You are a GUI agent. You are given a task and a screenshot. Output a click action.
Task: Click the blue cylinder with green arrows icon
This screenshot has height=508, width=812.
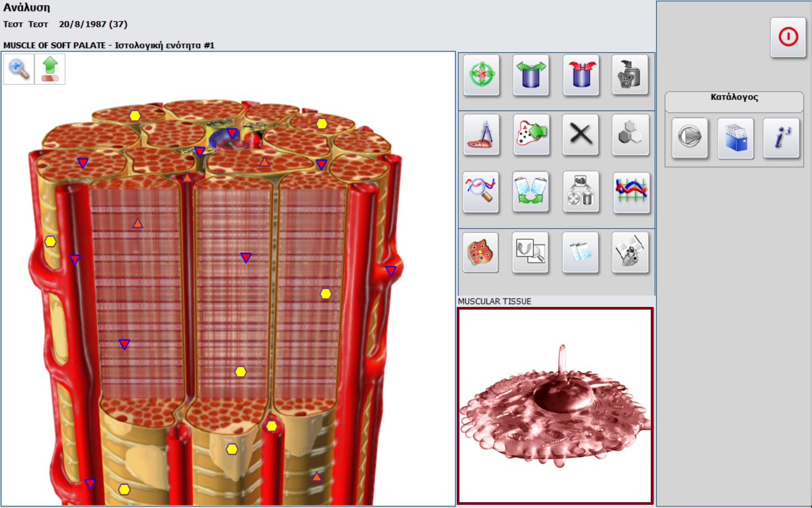[x=531, y=75]
